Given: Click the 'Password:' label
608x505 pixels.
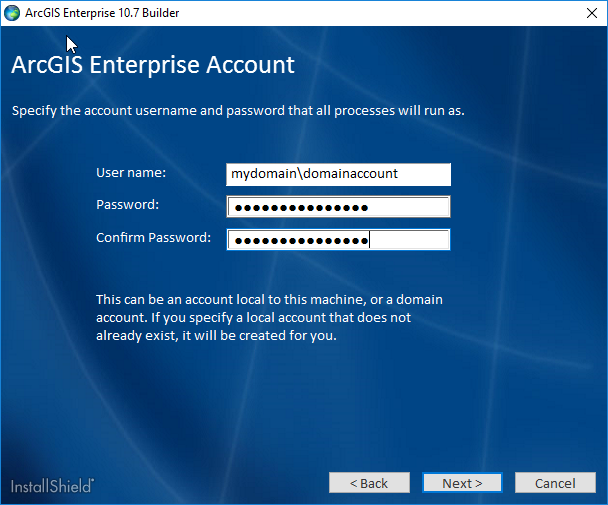Looking at the screenshot, I should pos(128,205).
